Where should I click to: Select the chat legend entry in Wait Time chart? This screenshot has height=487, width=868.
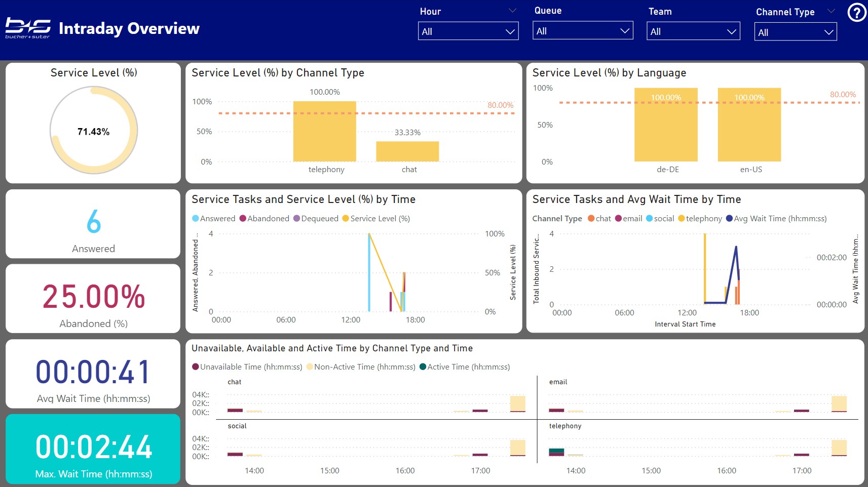coord(599,219)
